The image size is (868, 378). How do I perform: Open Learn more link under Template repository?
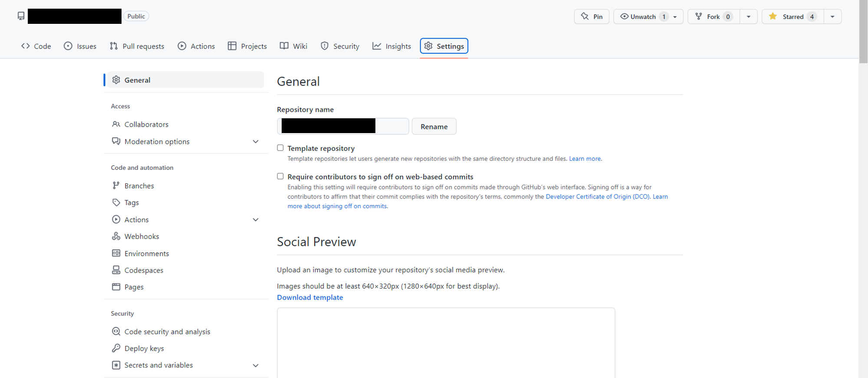coord(585,159)
